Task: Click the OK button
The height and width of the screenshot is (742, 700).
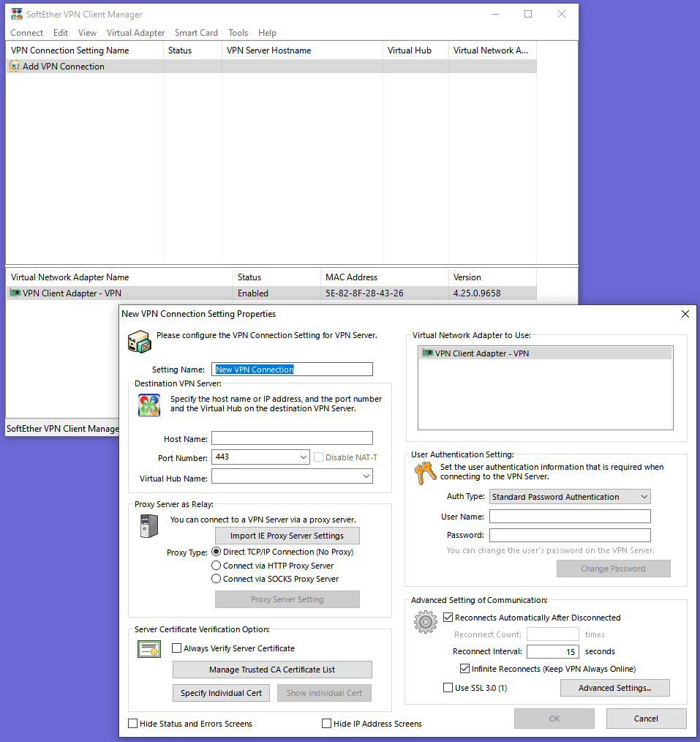Action: (x=554, y=719)
